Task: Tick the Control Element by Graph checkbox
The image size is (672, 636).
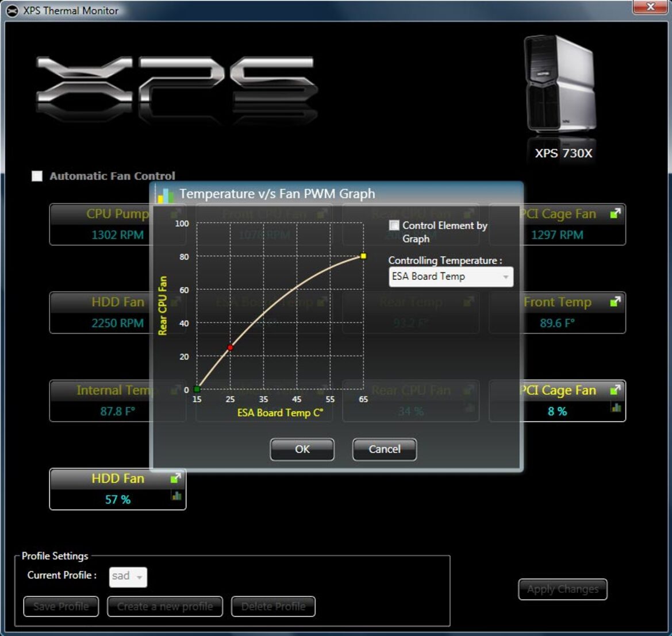Action: (x=394, y=225)
